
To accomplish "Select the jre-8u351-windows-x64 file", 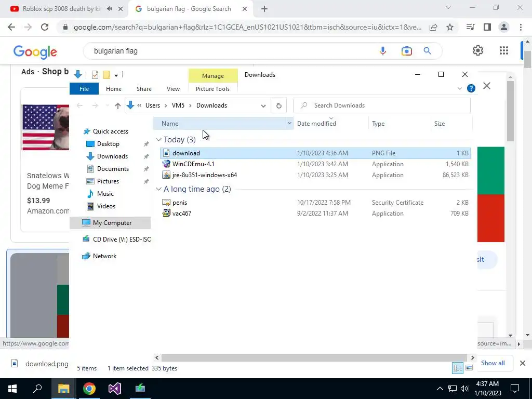I will click(x=315, y=175).
